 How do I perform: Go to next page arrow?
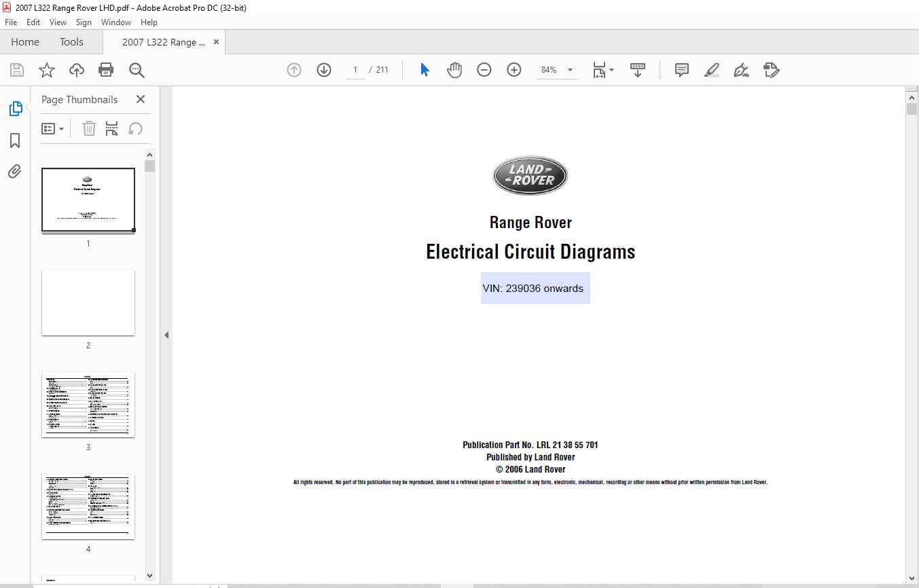click(x=324, y=70)
